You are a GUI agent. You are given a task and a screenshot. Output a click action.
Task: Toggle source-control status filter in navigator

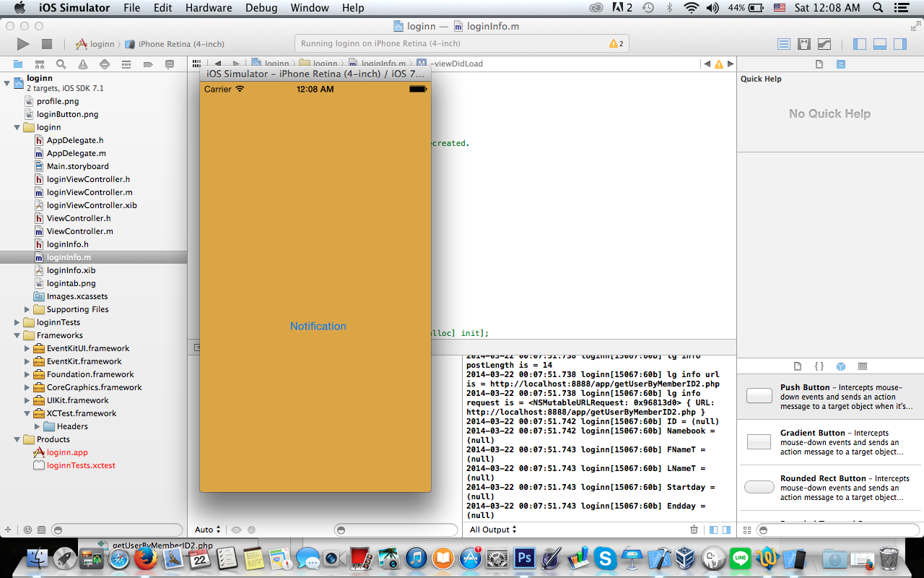click(x=41, y=530)
